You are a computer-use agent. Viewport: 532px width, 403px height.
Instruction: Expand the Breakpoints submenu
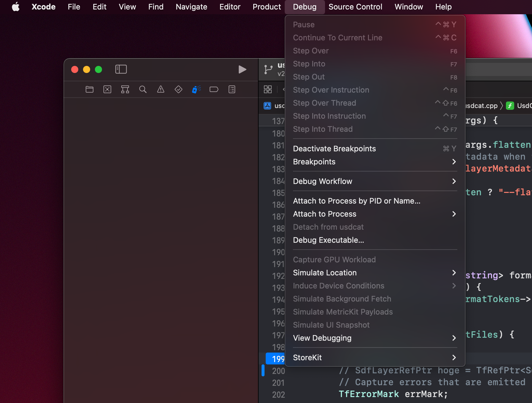(x=314, y=162)
